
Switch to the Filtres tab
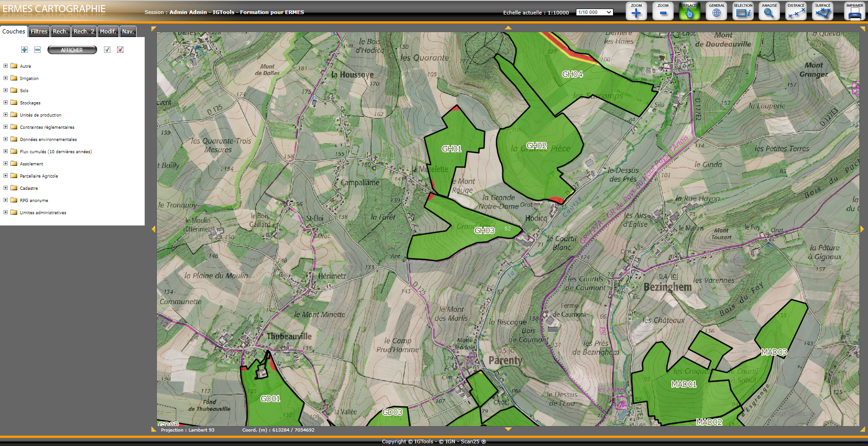pyautogui.click(x=39, y=32)
